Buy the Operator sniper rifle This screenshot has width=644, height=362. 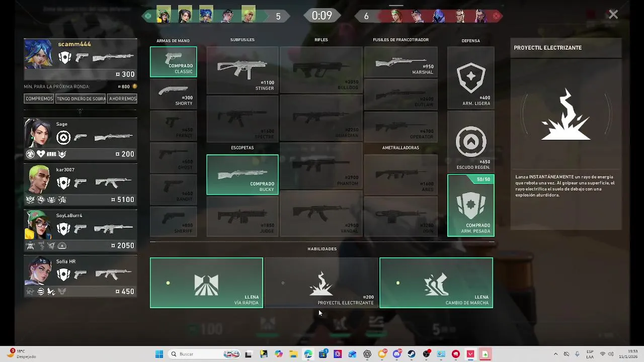tap(400, 126)
